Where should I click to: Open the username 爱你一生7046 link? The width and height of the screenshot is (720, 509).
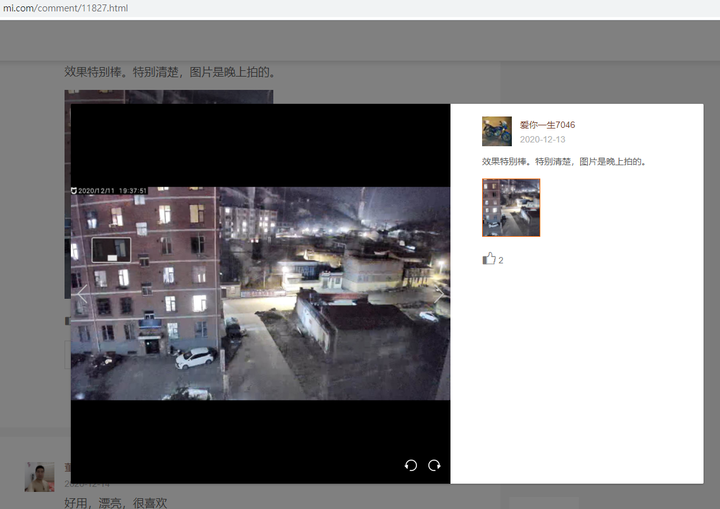547,125
